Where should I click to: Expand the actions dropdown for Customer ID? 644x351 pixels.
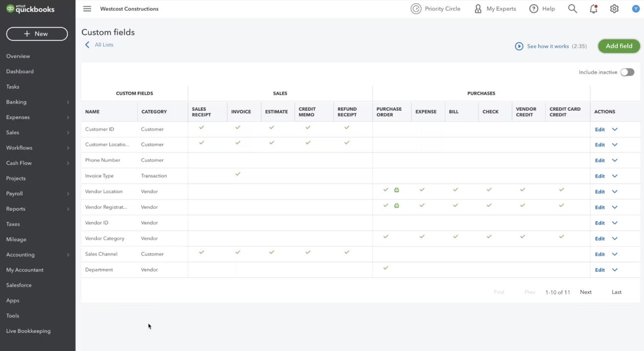[615, 130]
